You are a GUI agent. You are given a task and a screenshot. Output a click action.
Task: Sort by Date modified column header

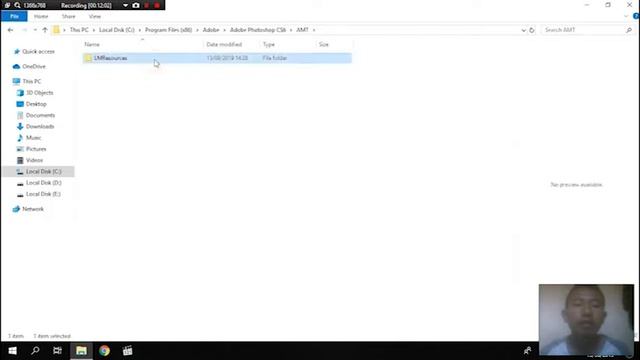click(224, 44)
